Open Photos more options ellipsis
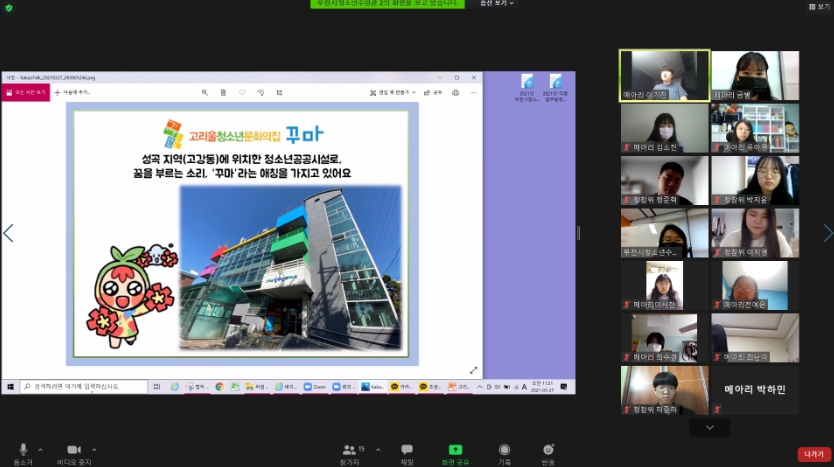The image size is (834, 467). (x=473, y=93)
